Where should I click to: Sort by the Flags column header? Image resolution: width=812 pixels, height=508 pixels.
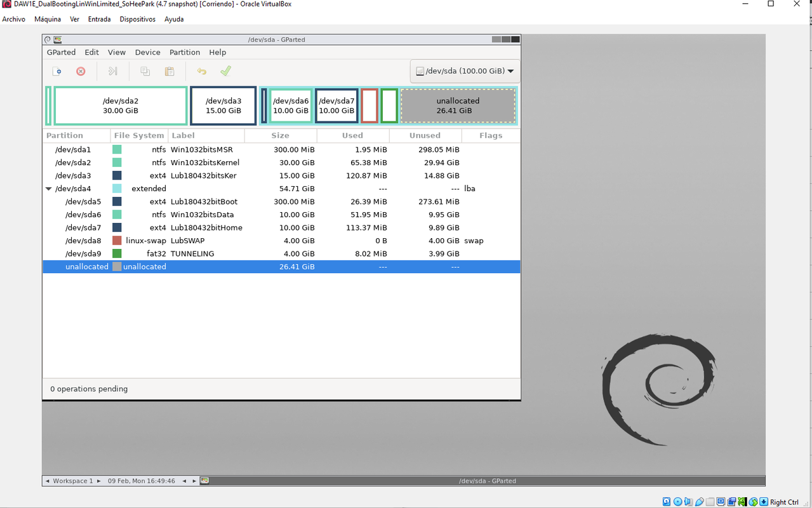coord(491,135)
